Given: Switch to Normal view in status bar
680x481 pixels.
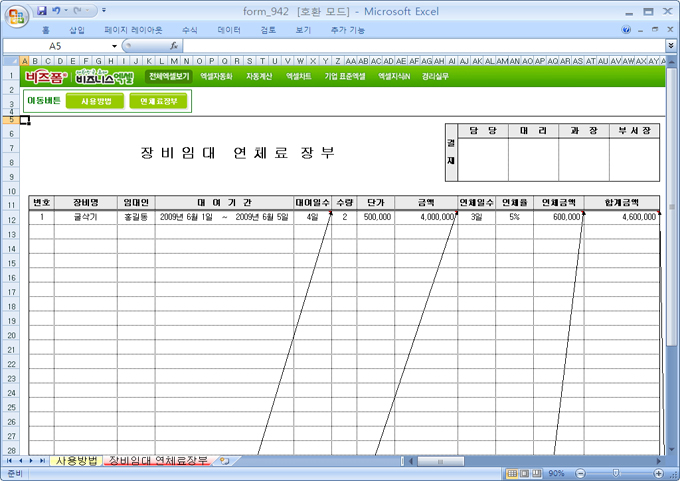Looking at the screenshot, I should click(511, 473).
